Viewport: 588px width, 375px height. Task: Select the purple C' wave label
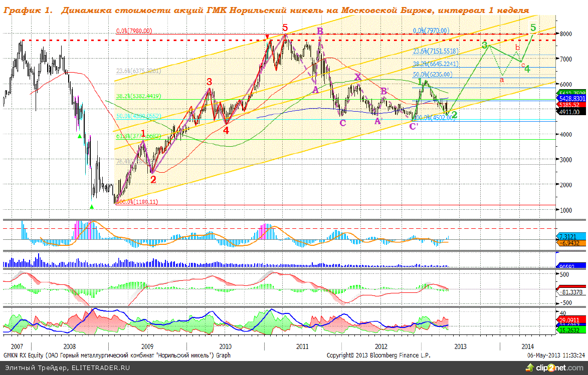[x=414, y=126]
